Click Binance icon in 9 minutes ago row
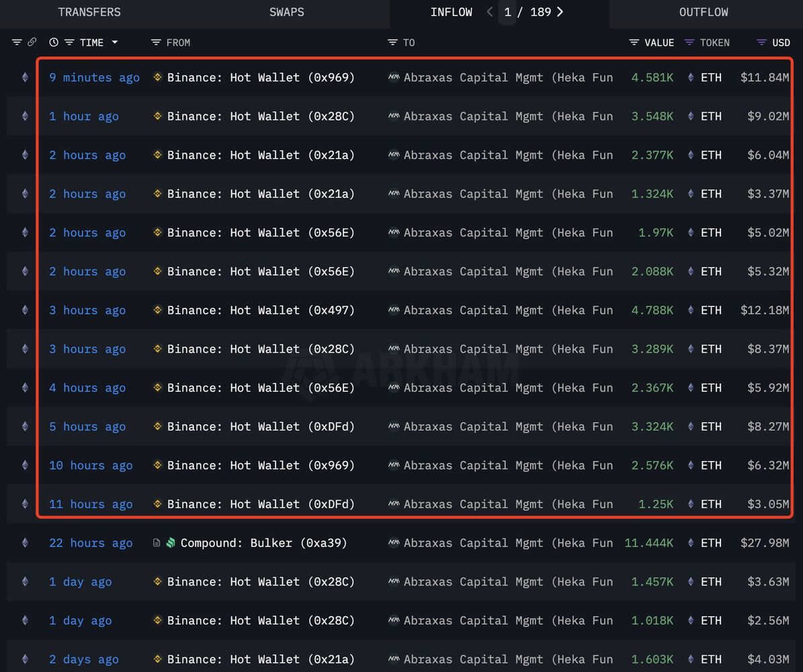 click(x=158, y=77)
